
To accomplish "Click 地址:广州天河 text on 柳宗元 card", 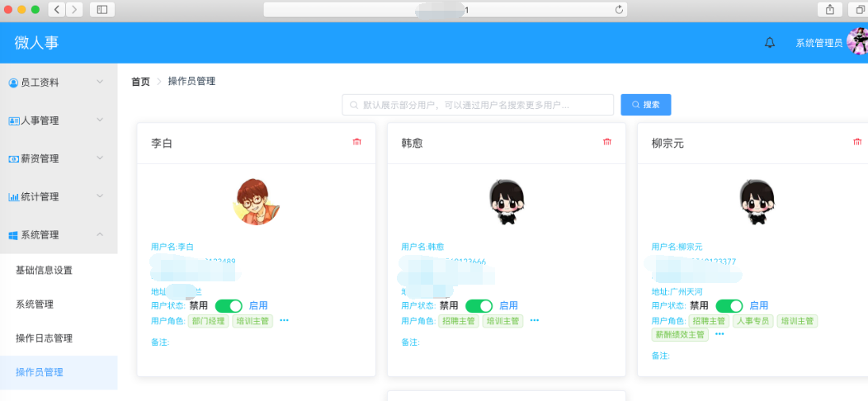I will tap(678, 291).
